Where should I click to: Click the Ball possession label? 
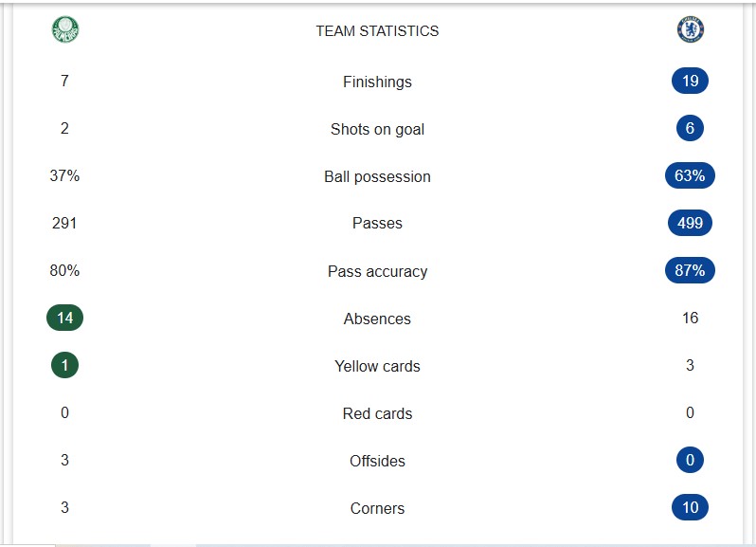tap(377, 176)
